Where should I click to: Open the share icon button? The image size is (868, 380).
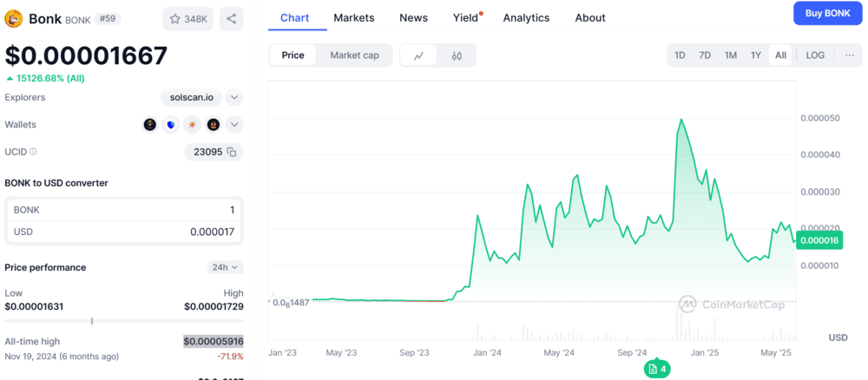click(232, 19)
